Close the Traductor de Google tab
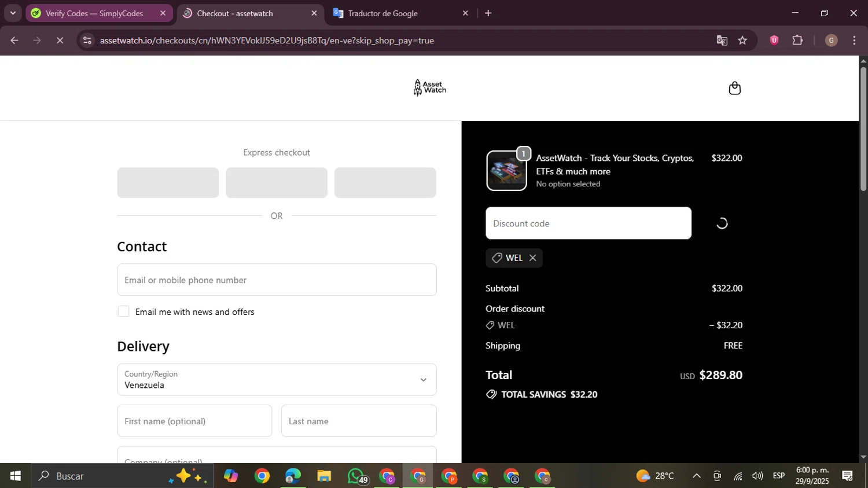 pos(465,13)
